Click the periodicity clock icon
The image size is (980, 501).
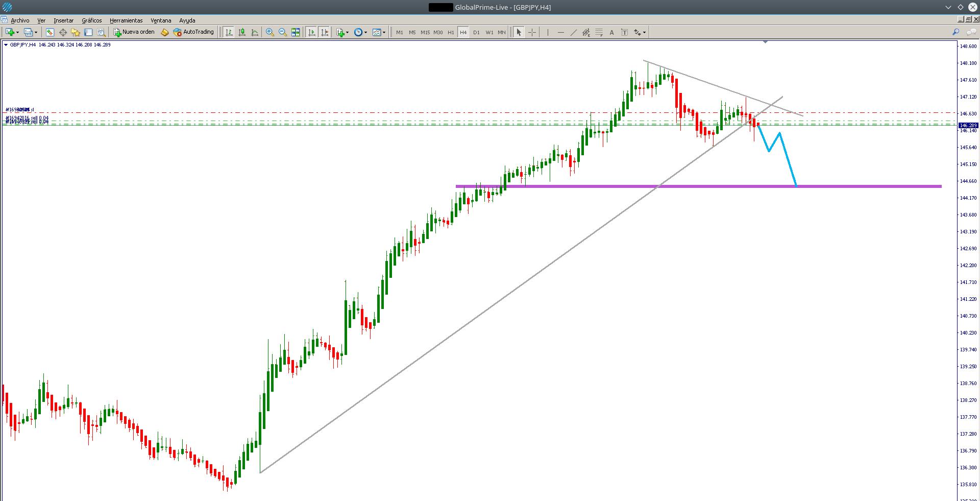tap(358, 32)
